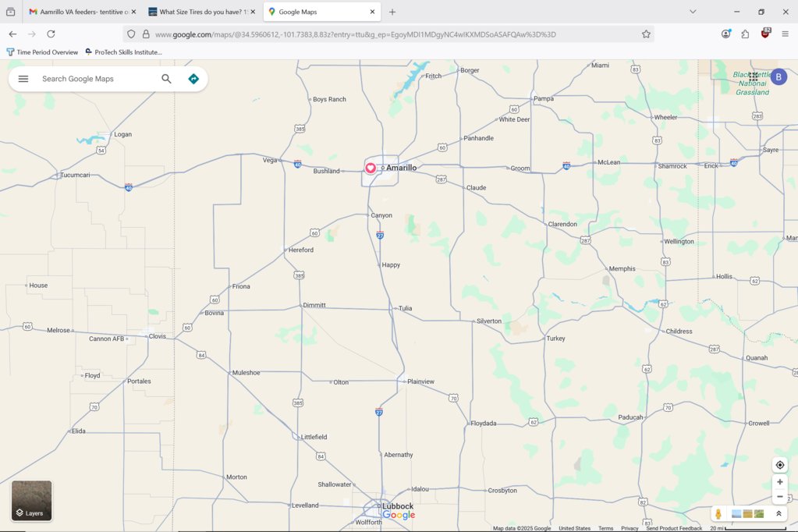Click Send Product Feedback link

click(x=674, y=528)
